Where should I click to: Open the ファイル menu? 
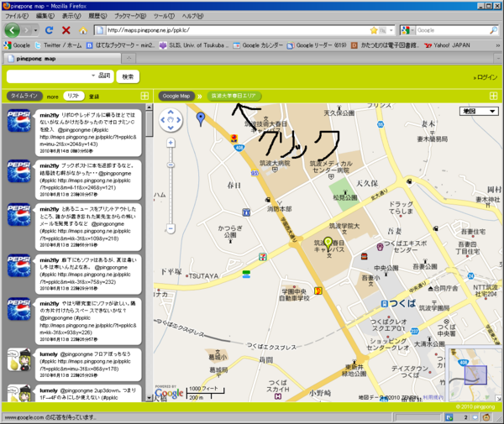click(x=17, y=16)
